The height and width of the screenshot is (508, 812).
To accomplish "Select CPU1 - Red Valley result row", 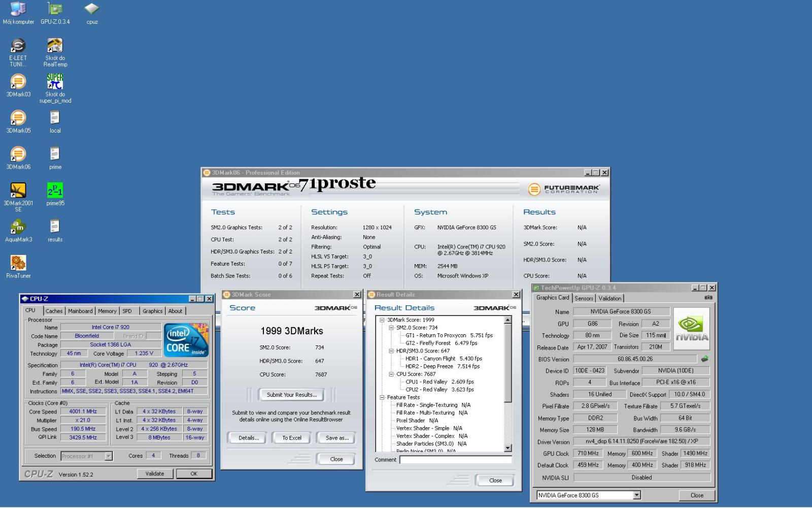I will tap(439, 382).
